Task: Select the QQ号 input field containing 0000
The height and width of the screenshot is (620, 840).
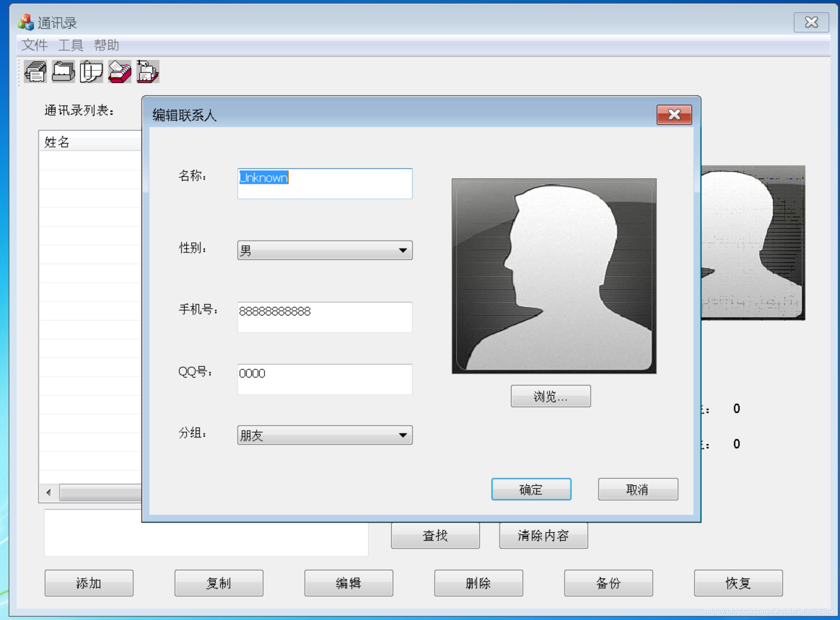Action: click(325, 379)
